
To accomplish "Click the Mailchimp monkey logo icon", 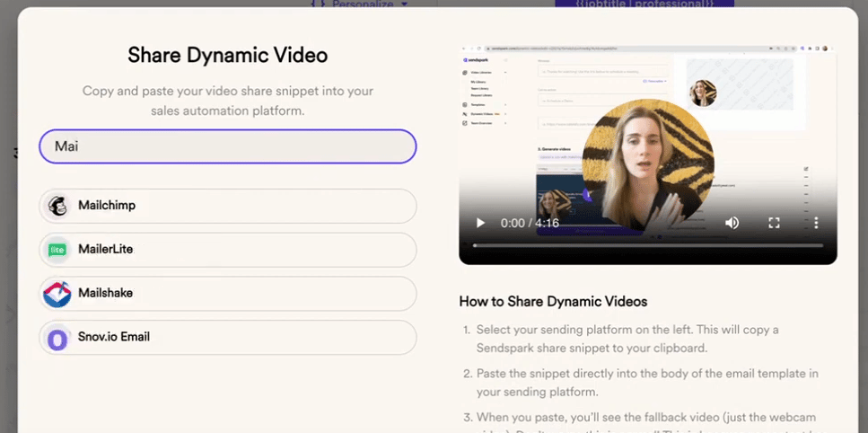I will (57, 206).
